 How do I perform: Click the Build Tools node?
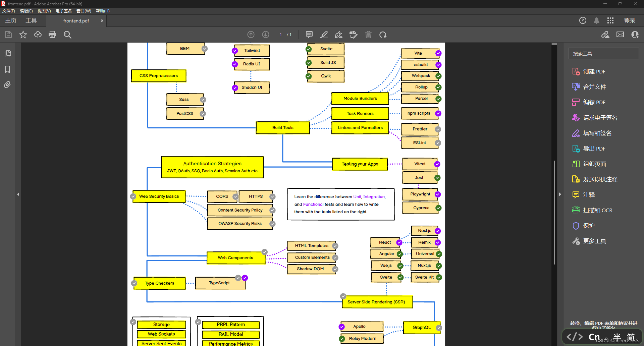click(283, 128)
